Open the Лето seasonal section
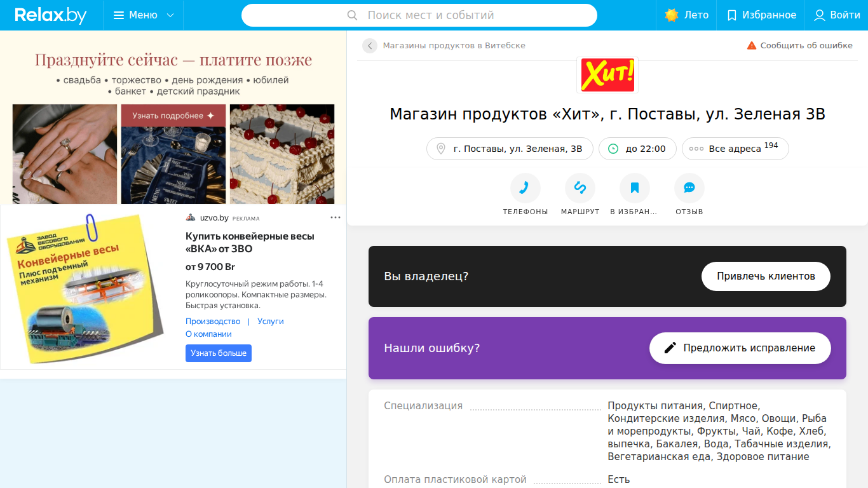Screen dimensions: 868x488 [x=686, y=15]
